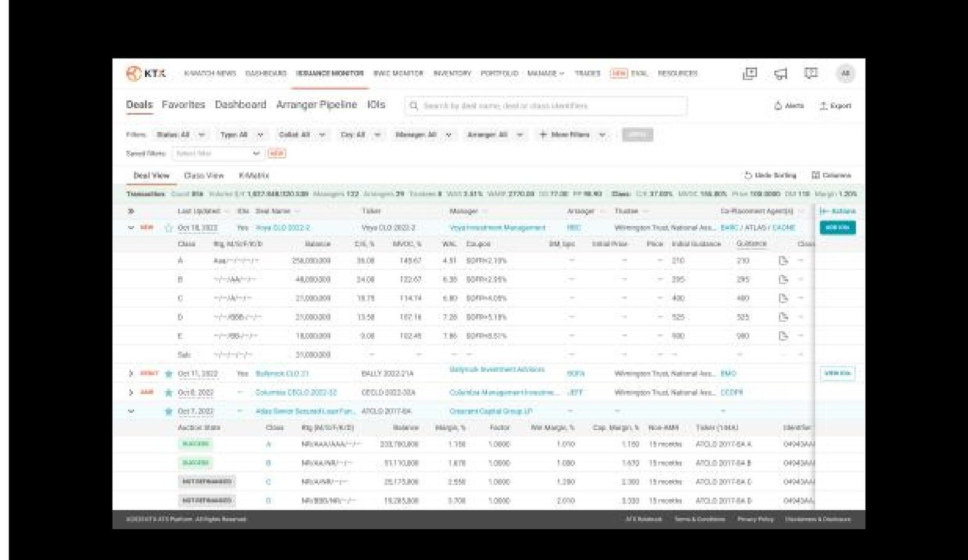The height and width of the screenshot is (560, 968).
Task: Switch to the Dashboard sub-tab
Action: (x=240, y=105)
